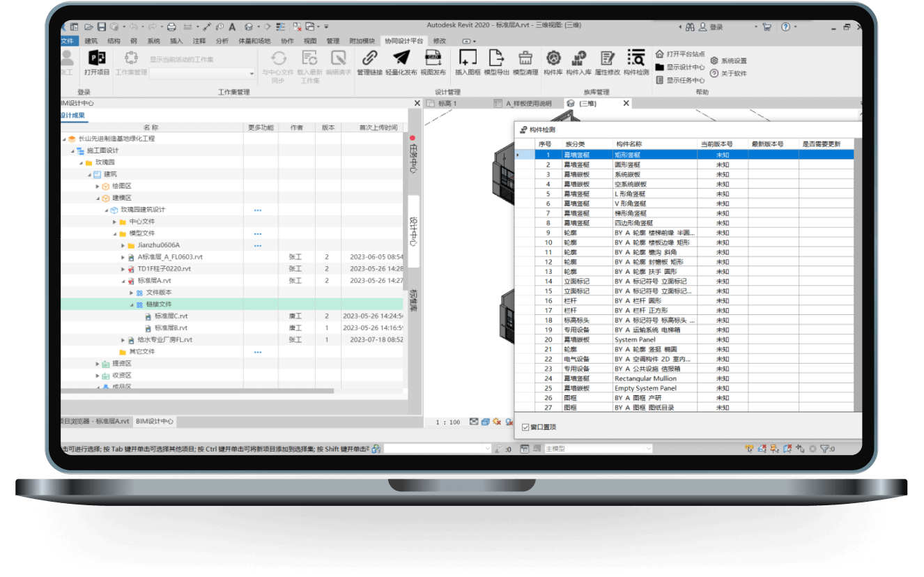The height and width of the screenshot is (577, 924).
Task: Click the 构件名称 column header
Action: (x=654, y=144)
